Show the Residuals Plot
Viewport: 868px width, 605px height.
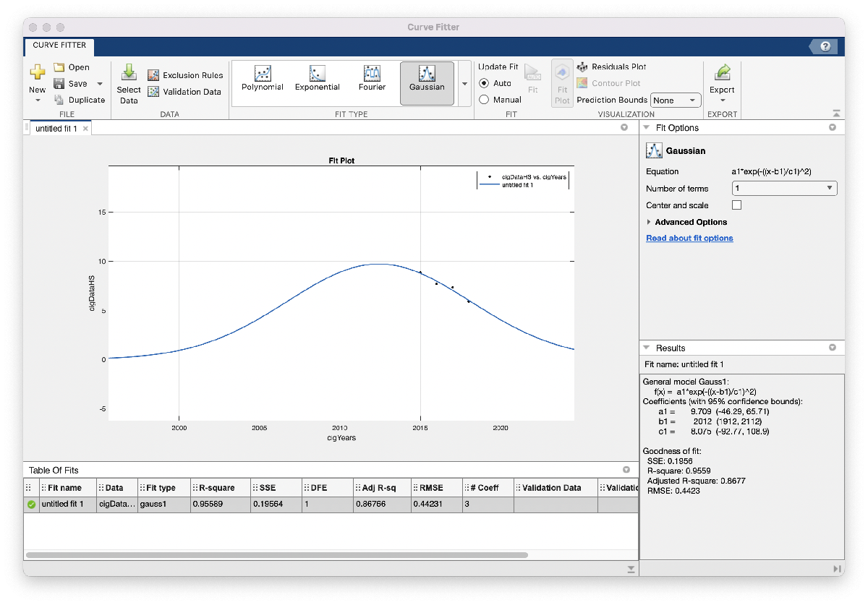(583, 66)
